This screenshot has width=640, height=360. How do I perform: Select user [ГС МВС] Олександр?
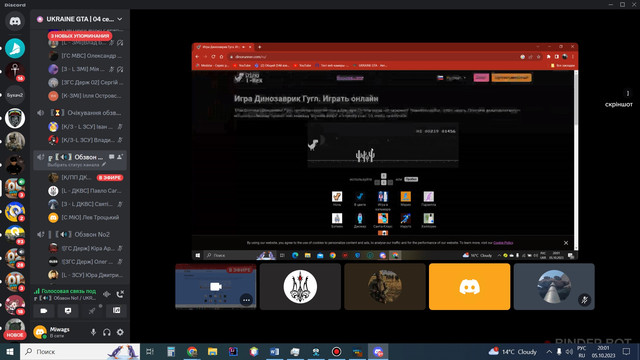point(86,56)
